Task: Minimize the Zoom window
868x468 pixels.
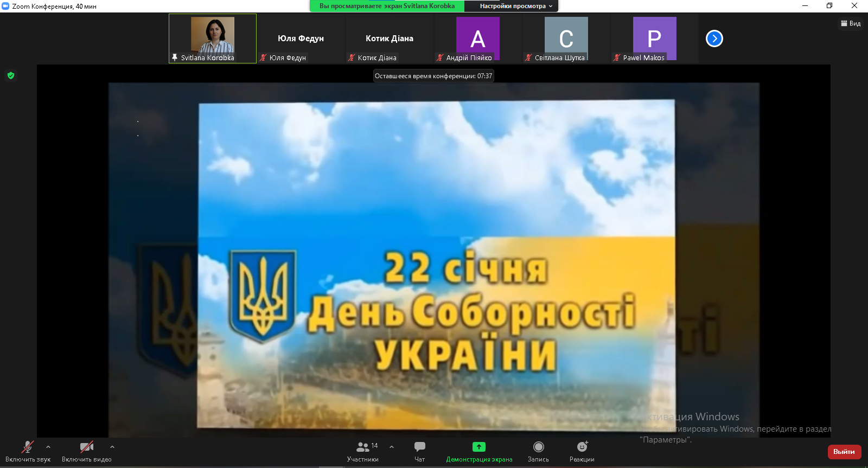Action: [x=805, y=6]
